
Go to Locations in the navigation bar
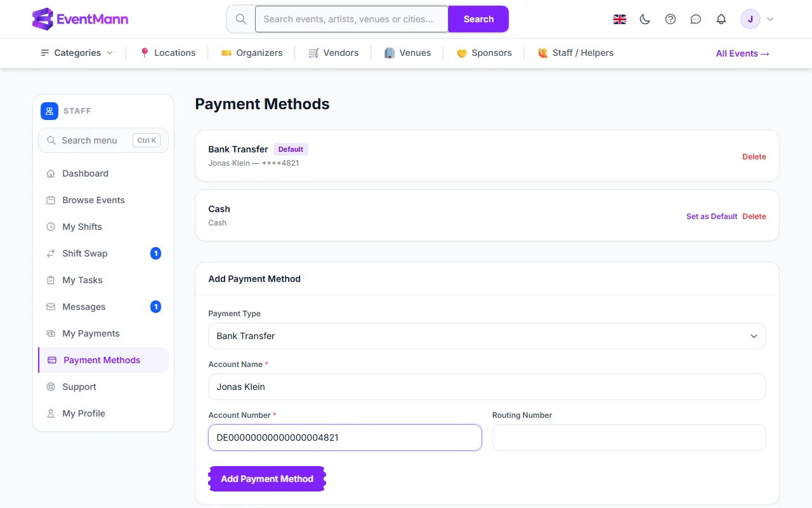[167, 53]
